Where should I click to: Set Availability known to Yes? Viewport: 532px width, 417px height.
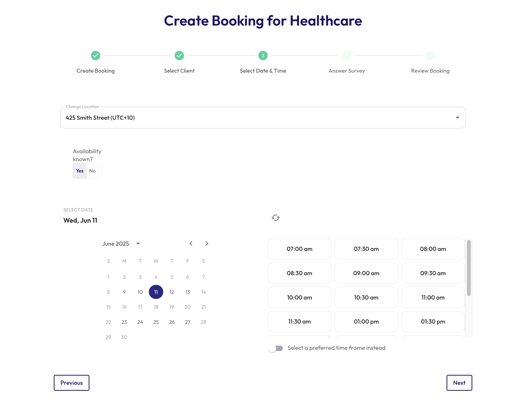point(80,171)
